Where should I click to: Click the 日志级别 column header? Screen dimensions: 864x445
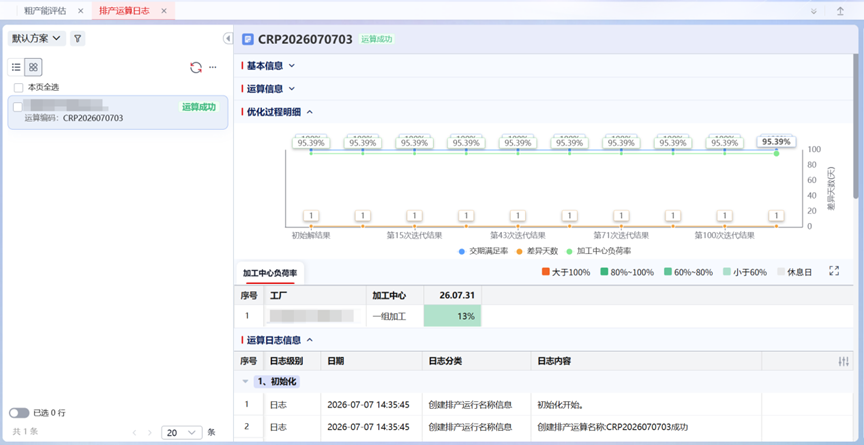pyautogui.click(x=292, y=361)
